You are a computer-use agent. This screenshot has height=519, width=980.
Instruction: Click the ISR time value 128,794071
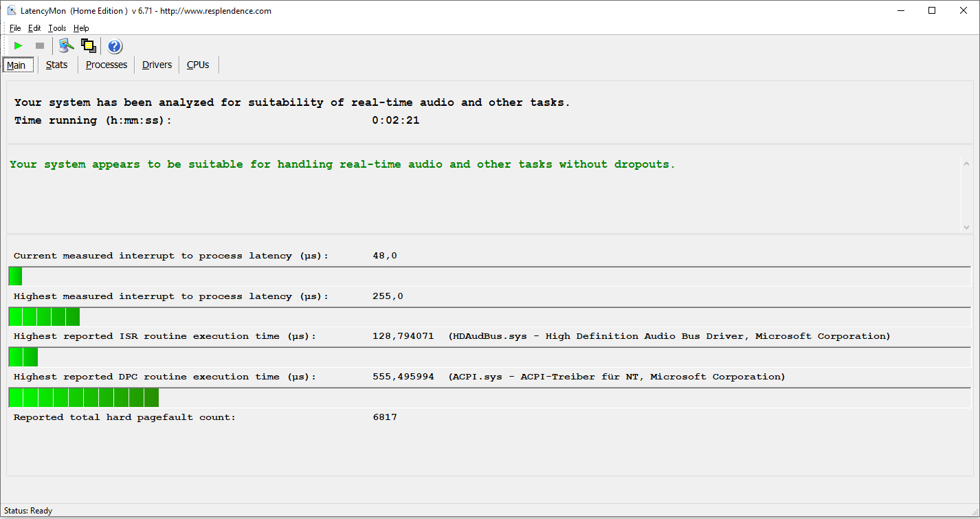[x=403, y=336]
